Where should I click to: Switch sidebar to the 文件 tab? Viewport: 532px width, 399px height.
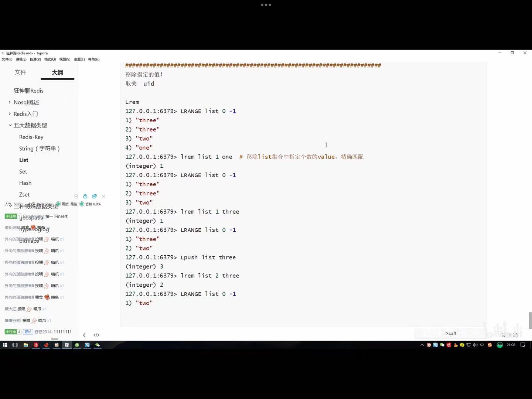coord(20,72)
